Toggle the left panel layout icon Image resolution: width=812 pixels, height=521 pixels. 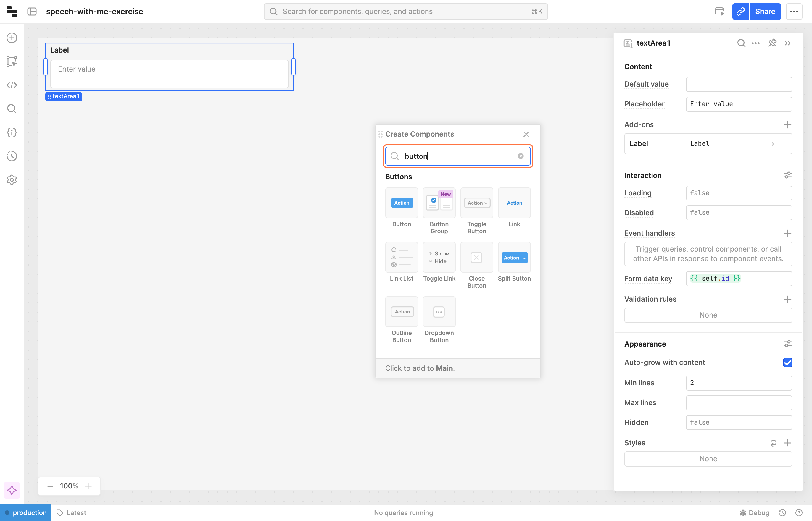click(x=32, y=12)
